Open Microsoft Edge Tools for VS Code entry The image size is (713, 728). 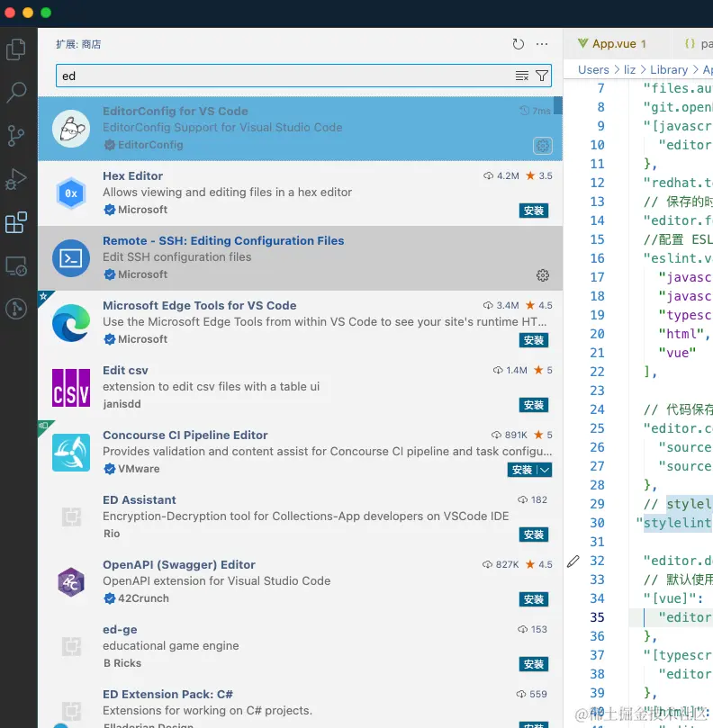pos(300,323)
